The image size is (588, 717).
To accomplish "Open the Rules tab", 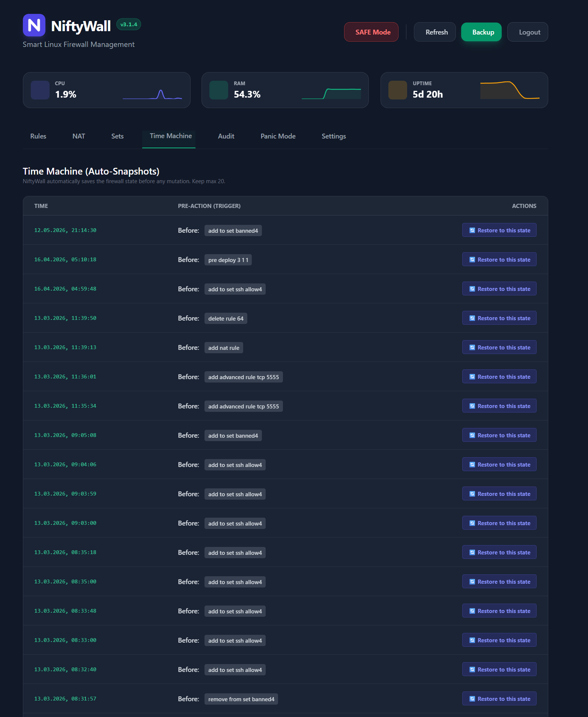I will click(38, 136).
